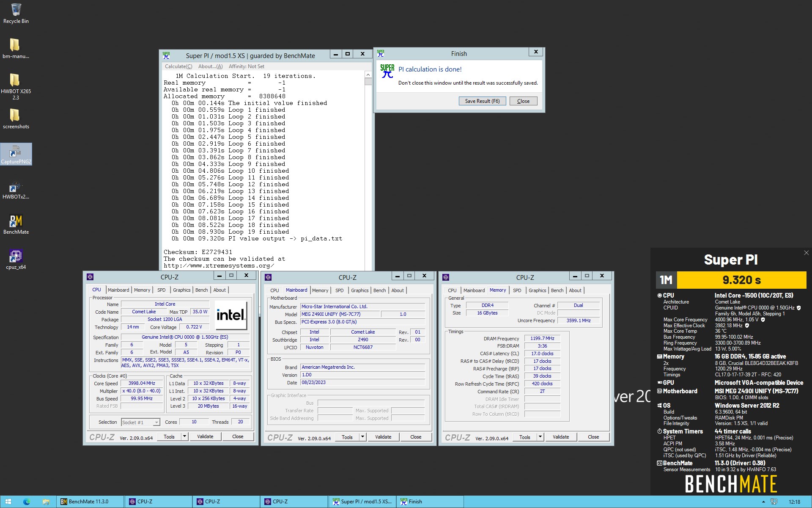Click BIOS Date value 08/23/2023
Image resolution: width=812 pixels, height=508 pixels.
tap(362, 382)
